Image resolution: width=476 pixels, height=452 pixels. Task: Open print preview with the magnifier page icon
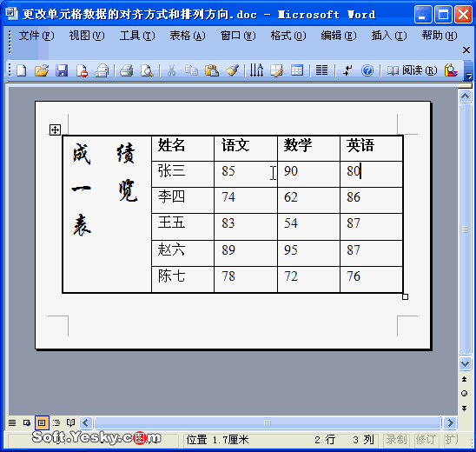(147, 70)
